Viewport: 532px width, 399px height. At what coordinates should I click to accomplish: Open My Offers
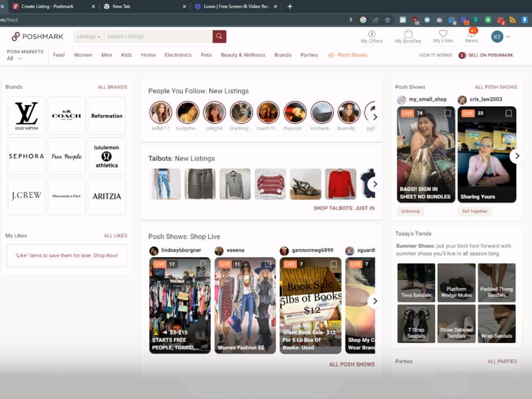tap(371, 37)
